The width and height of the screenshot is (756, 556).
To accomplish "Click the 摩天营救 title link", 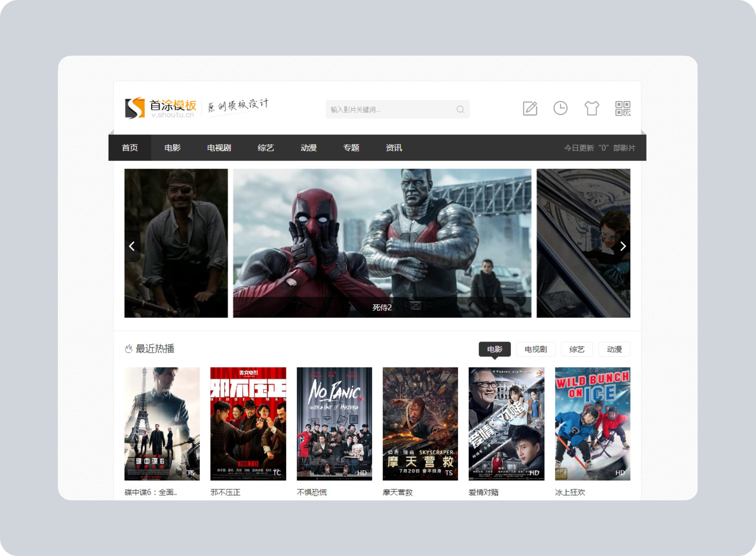I will point(398,492).
